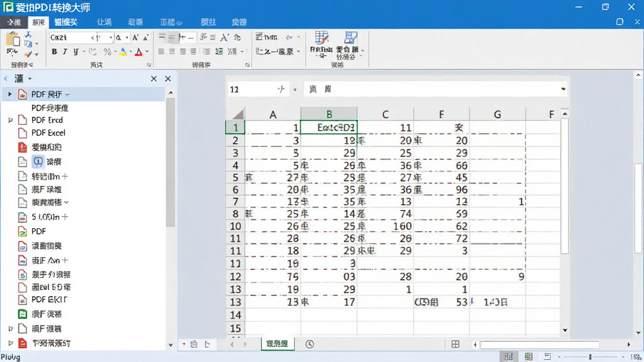Image resolution: width=644 pixels, height=362 pixels.
Task: Click the decrease font size icon
Action: [x=145, y=37]
